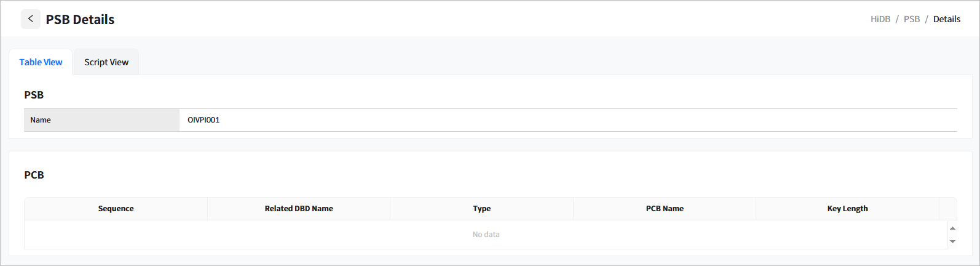Click the No data placeholder row

[x=486, y=235]
